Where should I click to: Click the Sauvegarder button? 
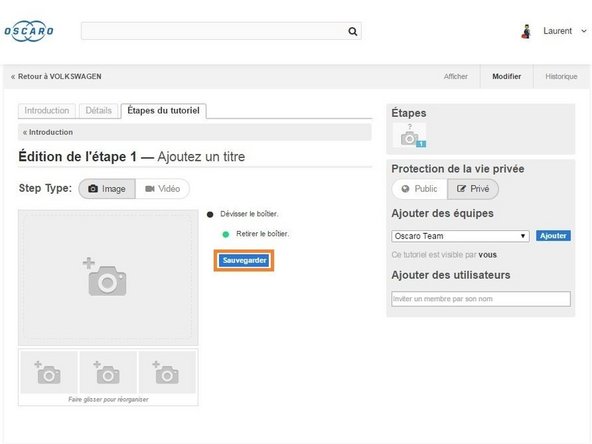[244, 261]
